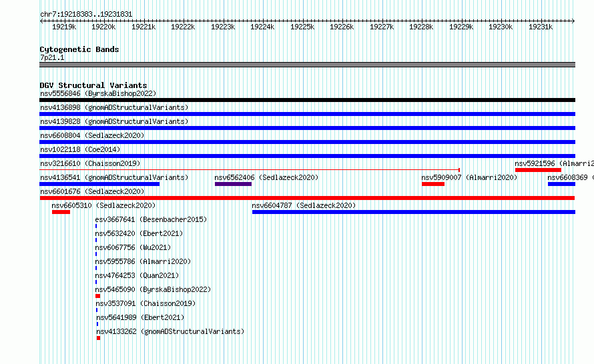The height and width of the screenshot is (364, 594).
Task: Click the nsv5556846 ByrskaBishop2022 label
Action: point(98,93)
